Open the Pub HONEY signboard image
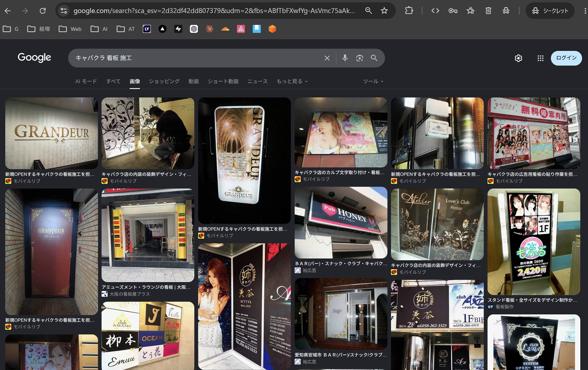This screenshot has width=588, height=370. [341, 223]
